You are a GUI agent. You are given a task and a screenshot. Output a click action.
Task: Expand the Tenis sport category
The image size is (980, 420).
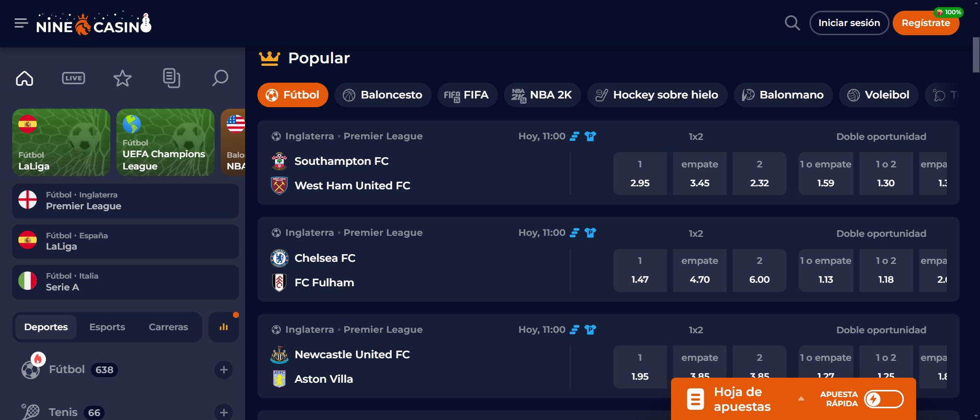pos(224,412)
